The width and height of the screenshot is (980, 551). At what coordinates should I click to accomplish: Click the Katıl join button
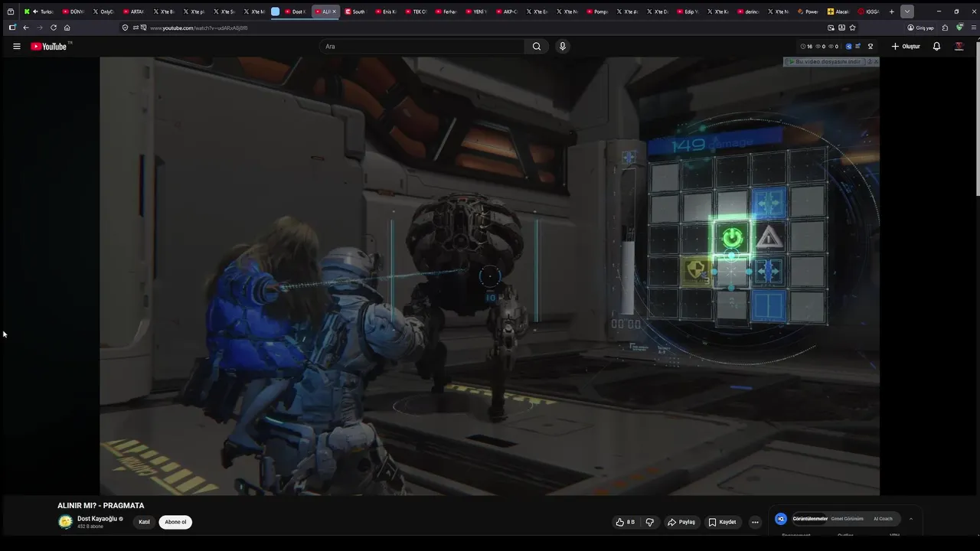click(x=144, y=522)
